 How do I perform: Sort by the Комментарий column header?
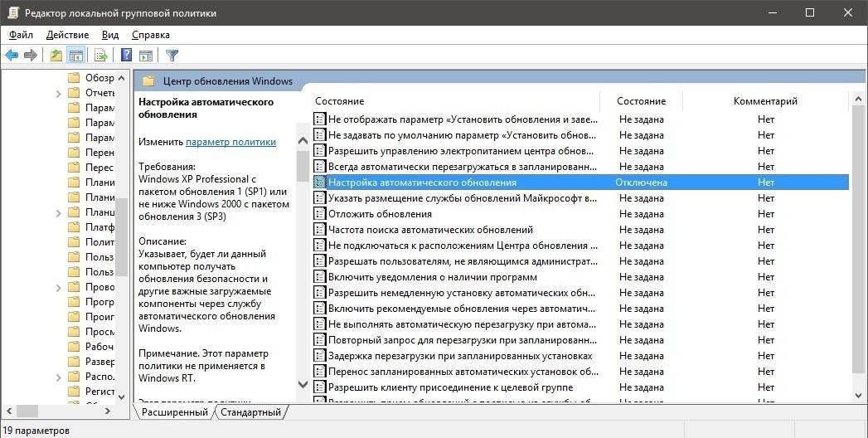pyautogui.click(x=764, y=101)
